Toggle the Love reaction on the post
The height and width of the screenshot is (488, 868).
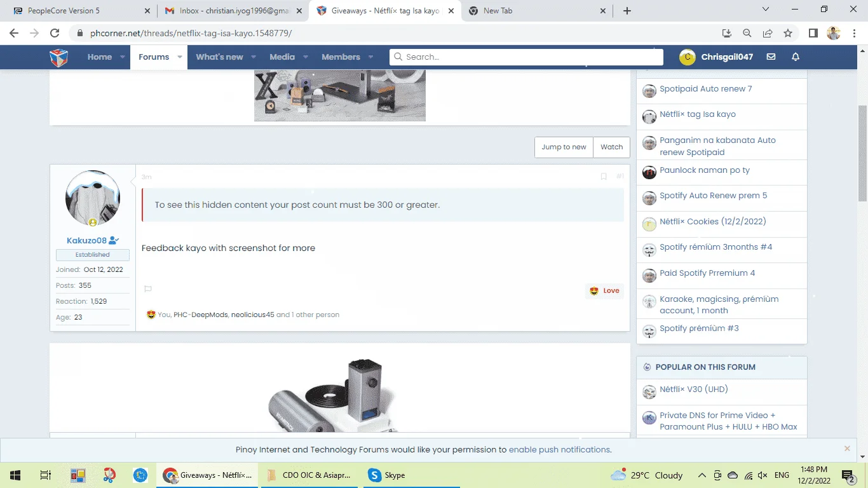pos(604,290)
